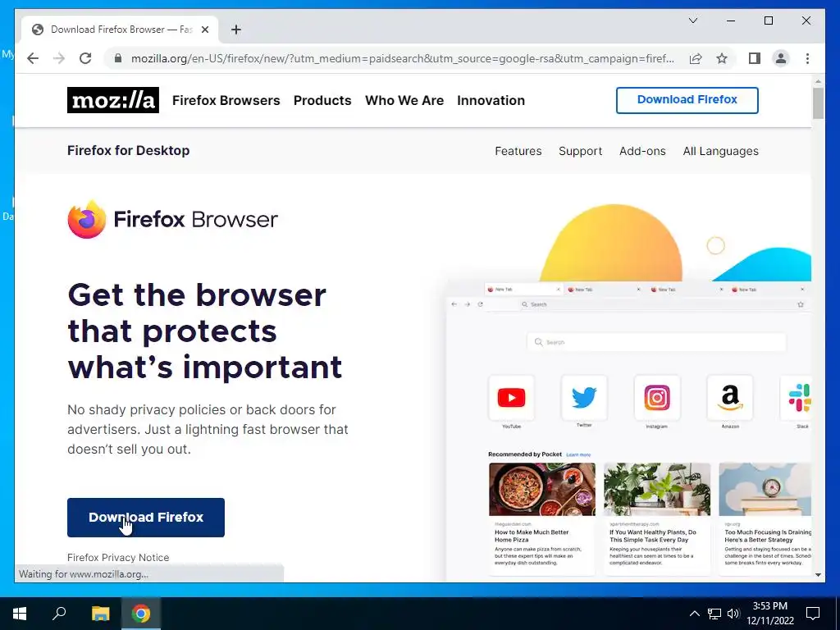Click the Chrome icon in the taskbar
The image size is (840, 630).
tap(141, 614)
